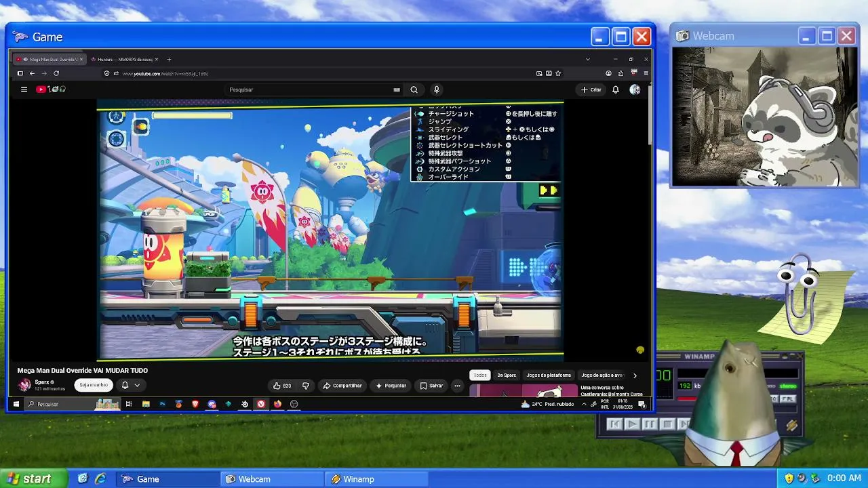Viewport: 868px width, 488px height.
Task: Open Internet Explorer quick launch icon
Action: coord(100,479)
